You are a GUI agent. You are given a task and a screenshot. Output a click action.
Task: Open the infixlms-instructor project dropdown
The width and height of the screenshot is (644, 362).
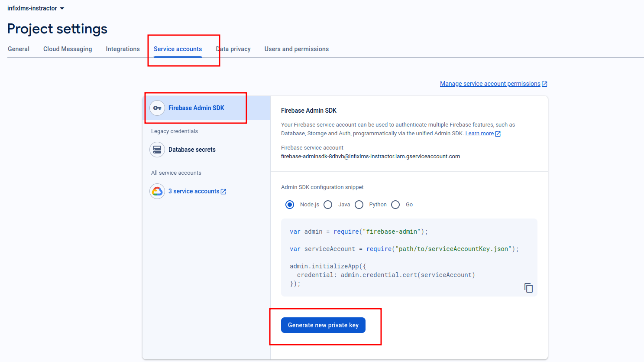click(x=36, y=8)
